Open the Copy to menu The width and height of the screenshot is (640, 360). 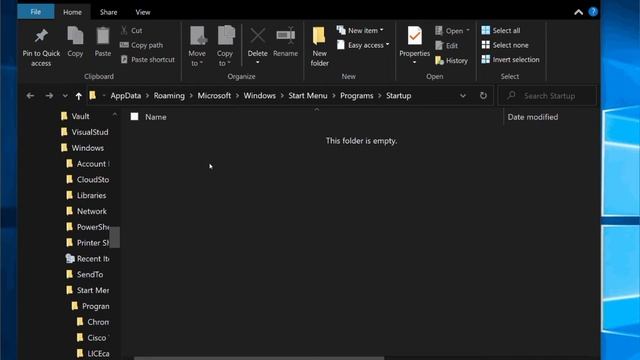coord(225,46)
